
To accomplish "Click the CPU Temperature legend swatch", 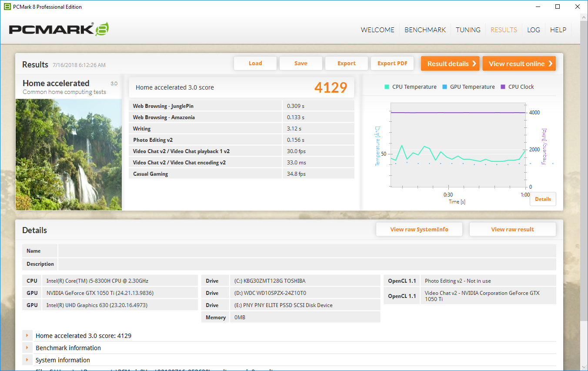I will (387, 87).
